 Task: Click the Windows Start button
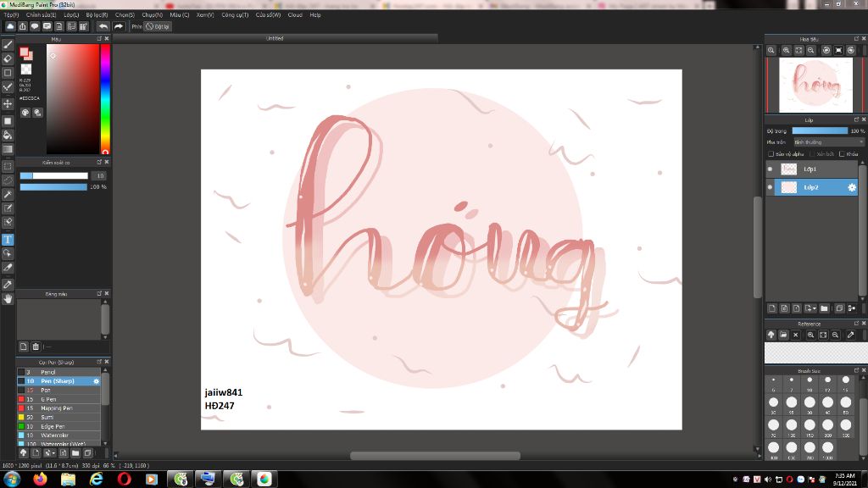pyautogui.click(x=11, y=479)
